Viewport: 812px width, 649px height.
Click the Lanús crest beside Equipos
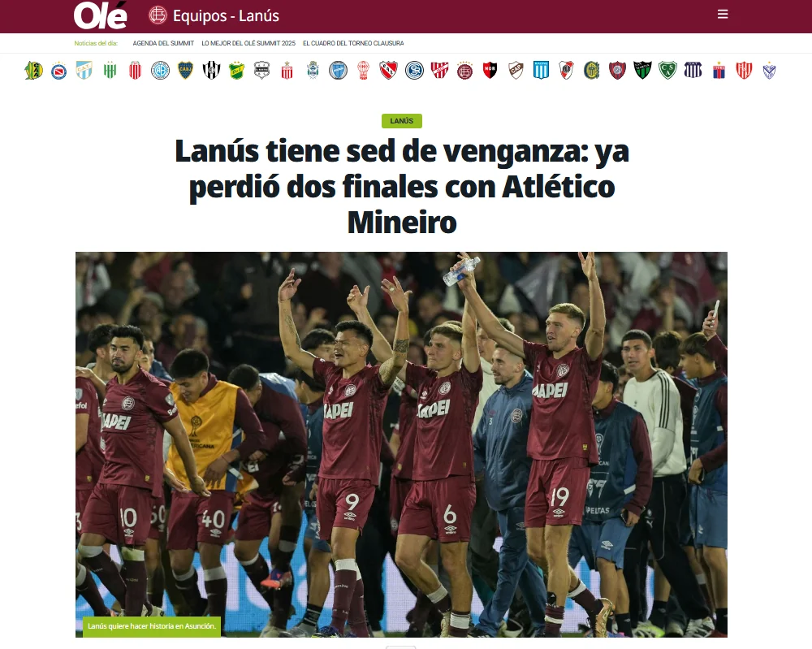pos(158,15)
